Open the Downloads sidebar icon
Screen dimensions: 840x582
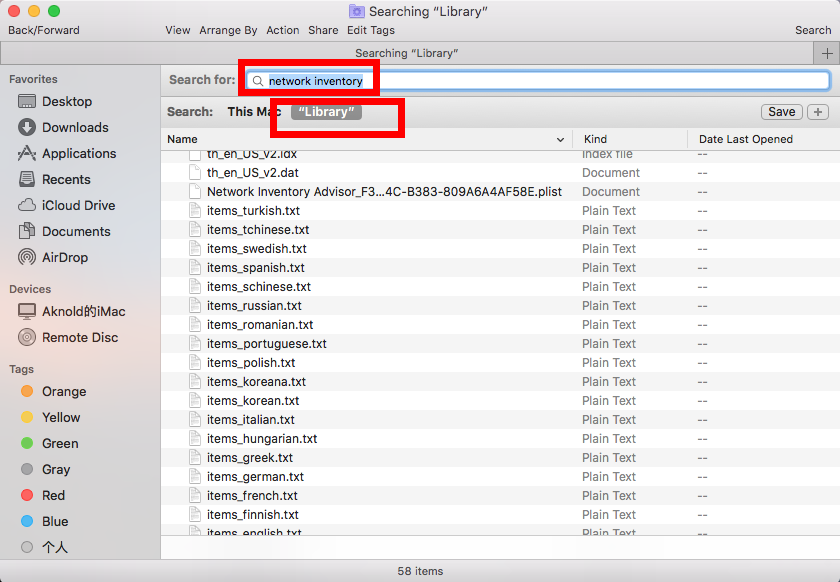[x=27, y=128]
